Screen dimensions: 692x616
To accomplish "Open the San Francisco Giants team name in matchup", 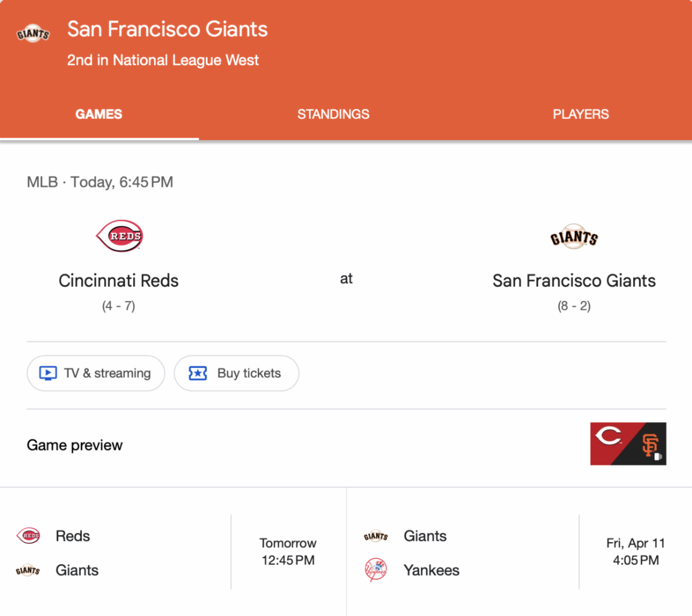I will [574, 281].
